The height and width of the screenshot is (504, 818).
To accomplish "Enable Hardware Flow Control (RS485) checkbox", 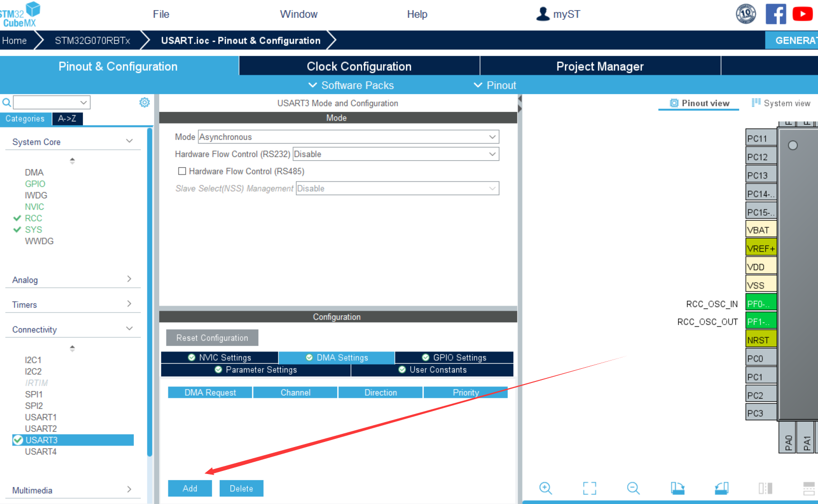I will [182, 171].
